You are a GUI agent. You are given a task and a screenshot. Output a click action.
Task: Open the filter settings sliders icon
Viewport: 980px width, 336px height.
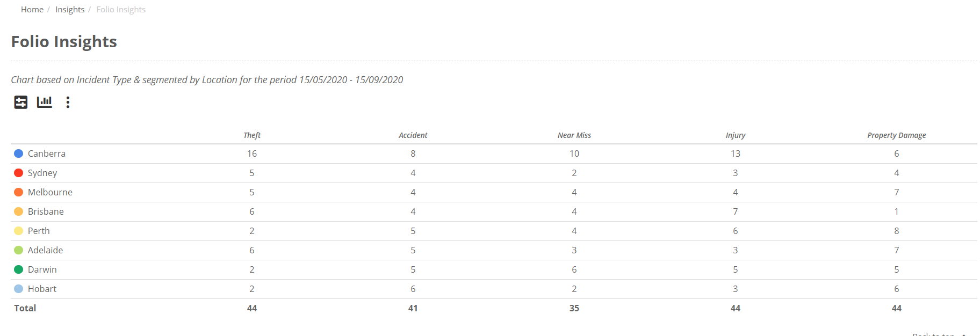tap(21, 102)
